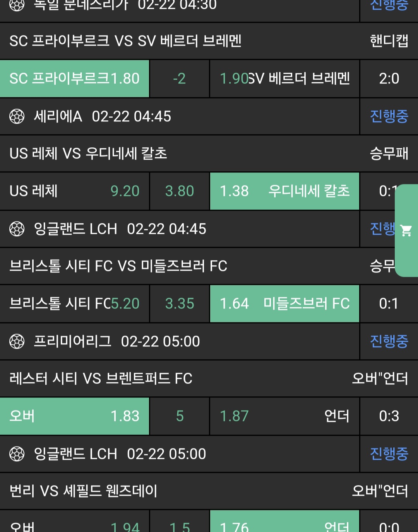
Task: Deselect 미들즈브러 FC 1.64 bet
Action: pos(284,304)
